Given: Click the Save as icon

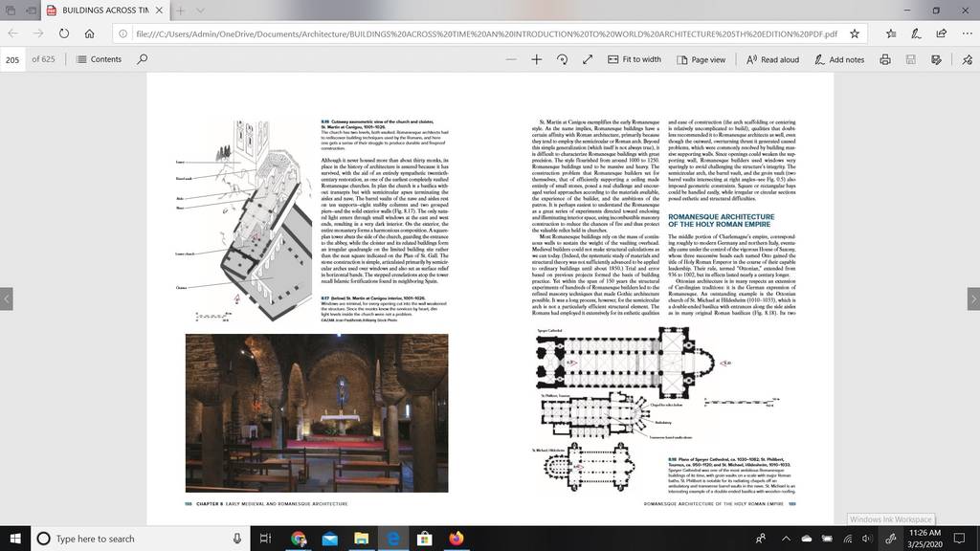Looking at the screenshot, I should (x=936, y=59).
